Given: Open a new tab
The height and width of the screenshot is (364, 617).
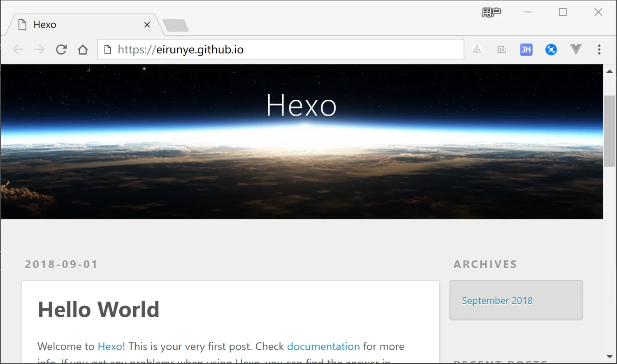Looking at the screenshot, I should click(x=176, y=25).
